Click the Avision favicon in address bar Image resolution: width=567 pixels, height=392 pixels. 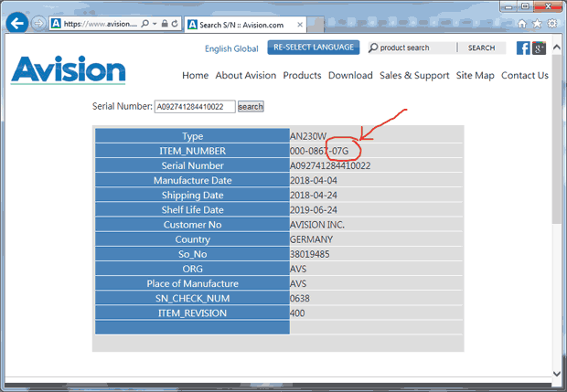pos(56,24)
